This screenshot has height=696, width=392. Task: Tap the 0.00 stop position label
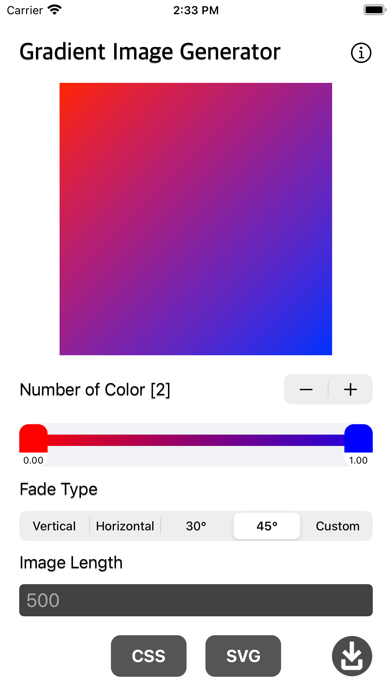point(33,460)
